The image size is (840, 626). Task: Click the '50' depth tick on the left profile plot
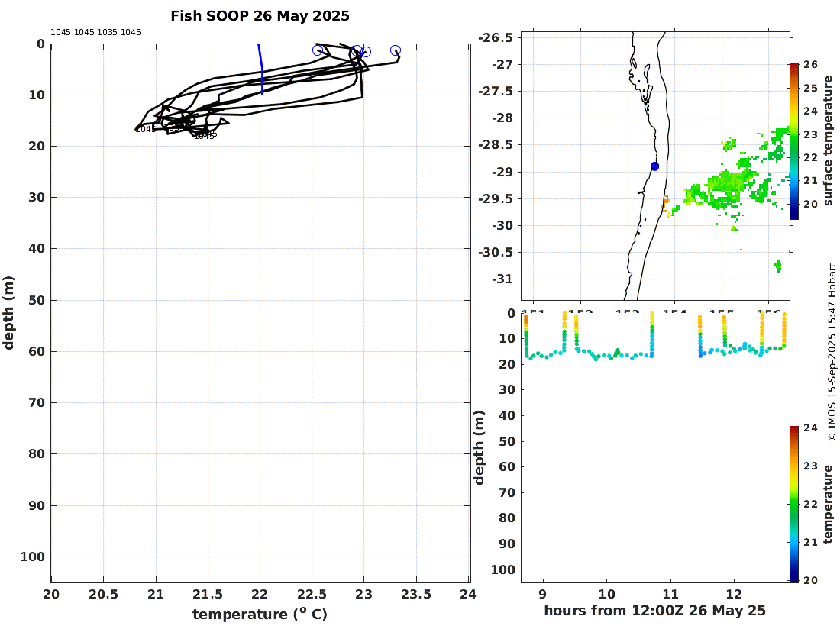click(37, 301)
